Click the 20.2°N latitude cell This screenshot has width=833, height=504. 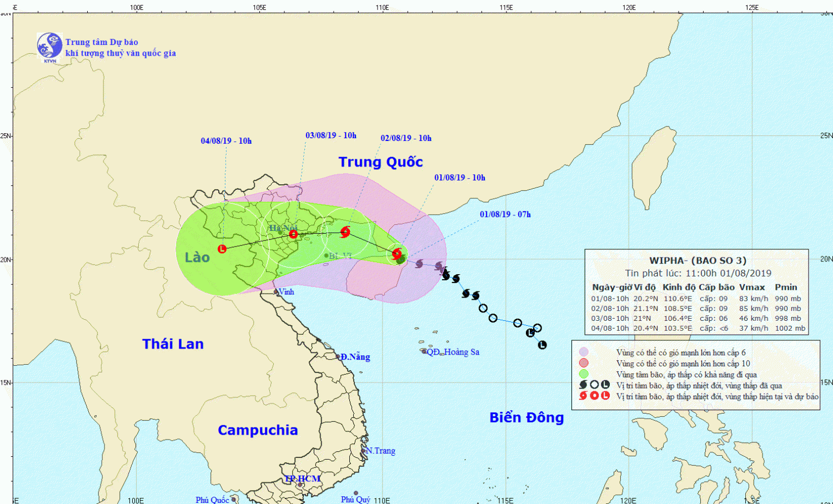pos(646,299)
